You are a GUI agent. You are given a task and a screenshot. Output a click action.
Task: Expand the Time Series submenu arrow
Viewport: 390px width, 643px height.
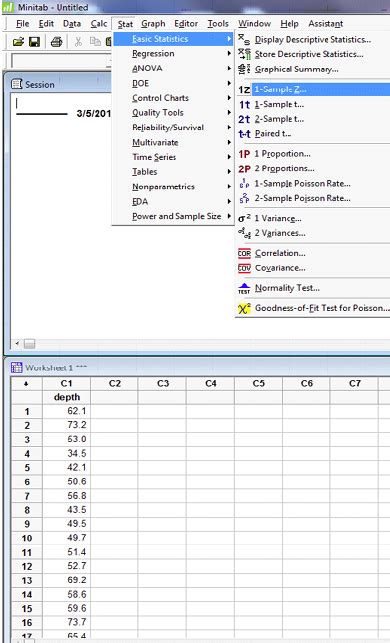click(x=229, y=157)
